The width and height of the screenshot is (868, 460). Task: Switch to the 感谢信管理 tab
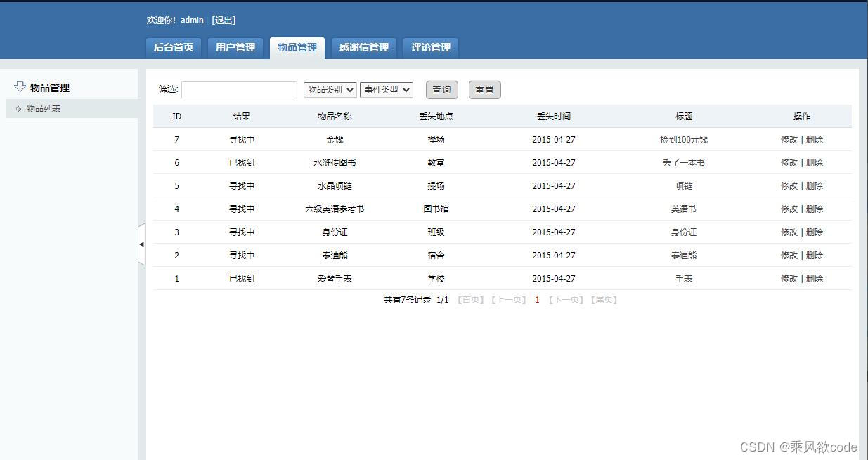(x=363, y=48)
